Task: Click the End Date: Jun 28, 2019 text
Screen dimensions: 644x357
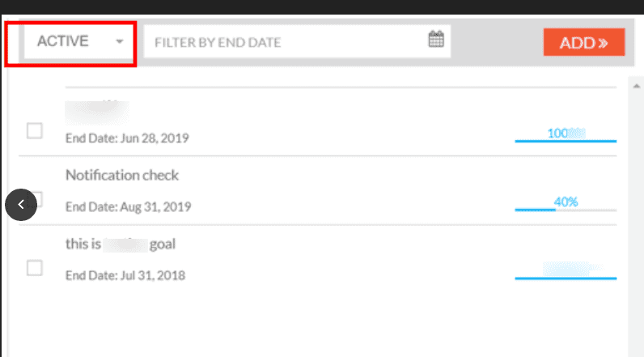Action: (x=127, y=138)
